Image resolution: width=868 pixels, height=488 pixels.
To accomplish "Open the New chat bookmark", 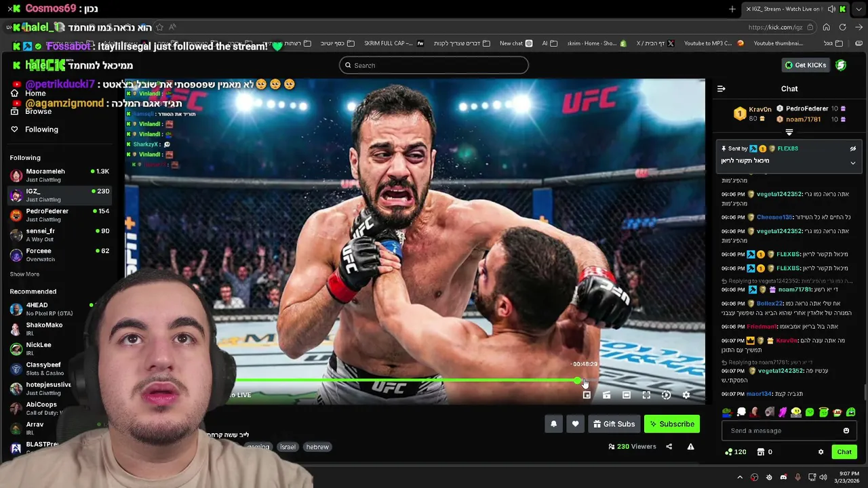I will (516, 43).
